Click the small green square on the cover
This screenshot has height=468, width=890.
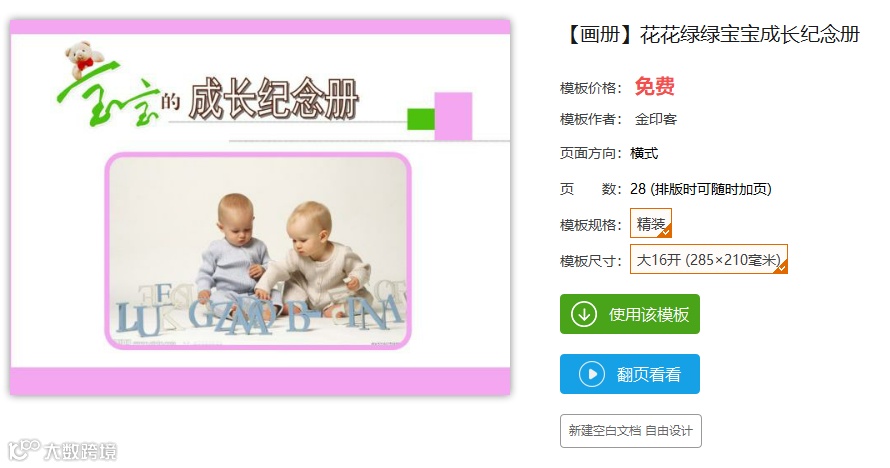click(421, 119)
